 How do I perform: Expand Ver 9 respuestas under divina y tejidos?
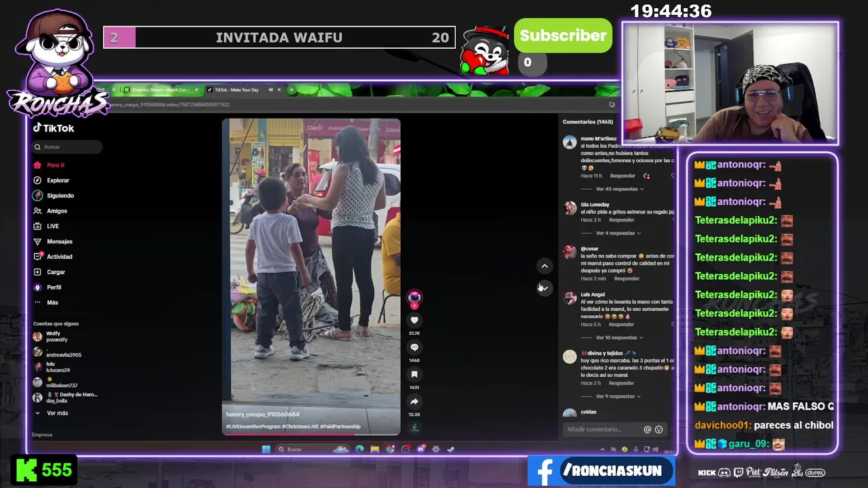tap(618, 396)
